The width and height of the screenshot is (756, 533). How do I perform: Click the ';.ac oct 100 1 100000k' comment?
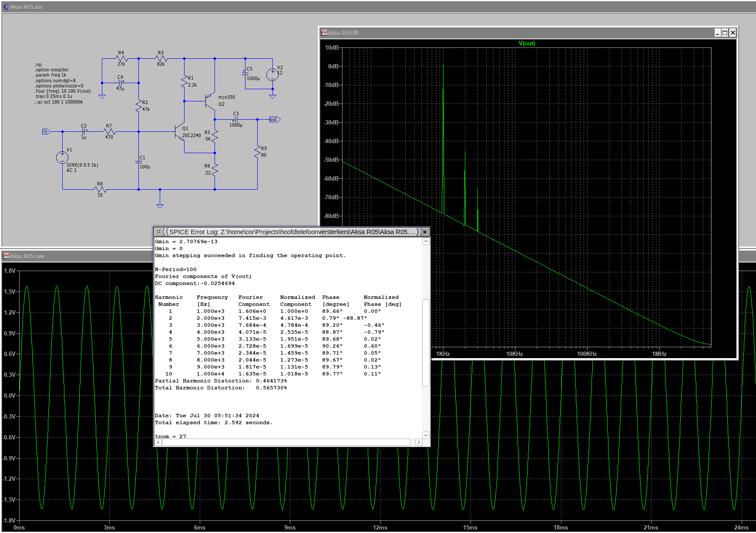tap(58, 102)
